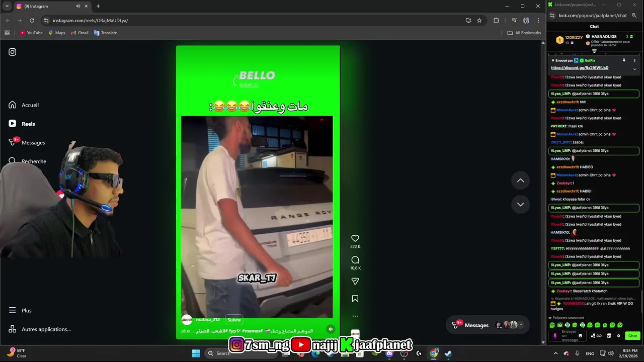Screen dimensions: 644x362
Task: Open Messages in the Instagram sidebar
Action: pyautogui.click(x=27, y=143)
